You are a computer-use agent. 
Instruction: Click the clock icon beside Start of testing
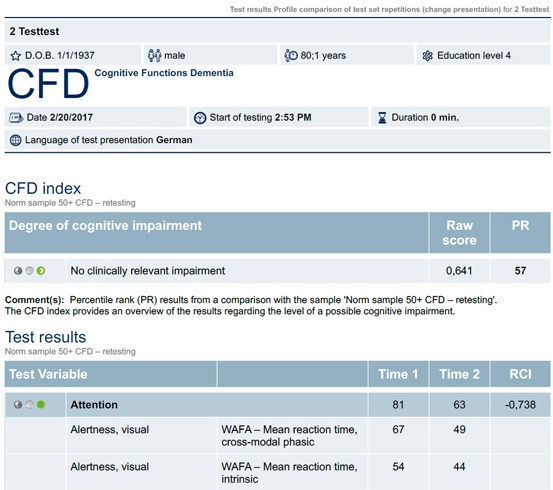click(x=200, y=117)
